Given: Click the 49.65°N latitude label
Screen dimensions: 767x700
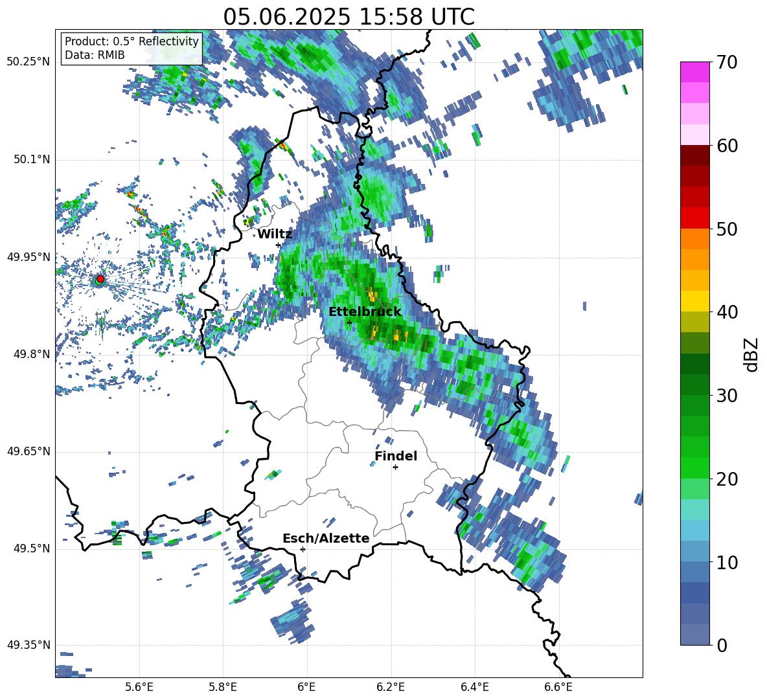Looking at the screenshot, I should pyautogui.click(x=29, y=451).
